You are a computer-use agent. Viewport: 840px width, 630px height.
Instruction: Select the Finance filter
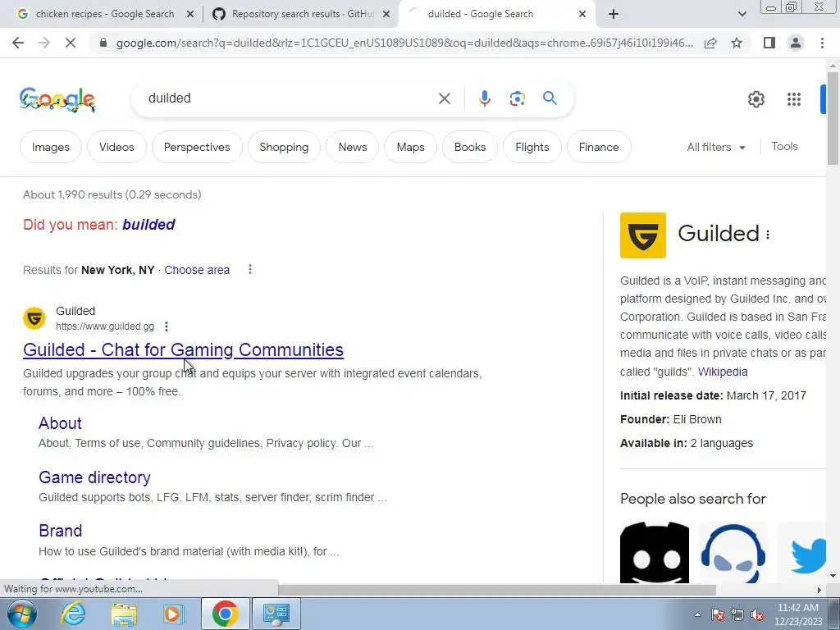(x=598, y=147)
